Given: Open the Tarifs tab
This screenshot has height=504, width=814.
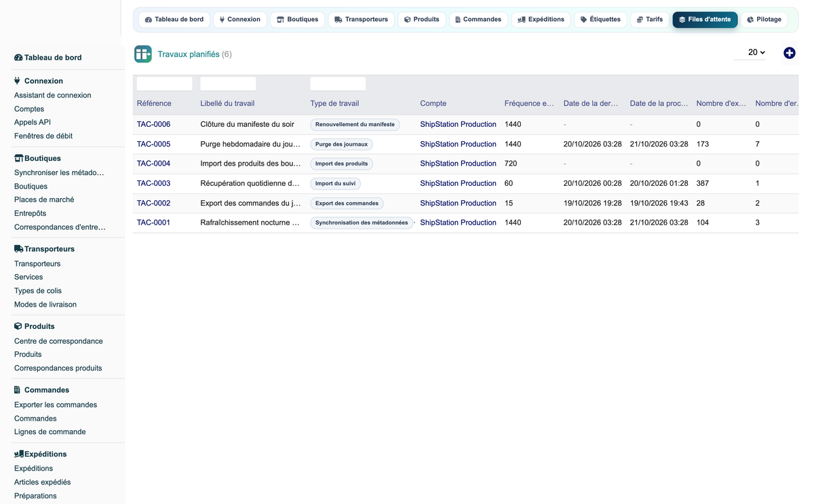Looking at the screenshot, I should pyautogui.click(x=649, y=20).
